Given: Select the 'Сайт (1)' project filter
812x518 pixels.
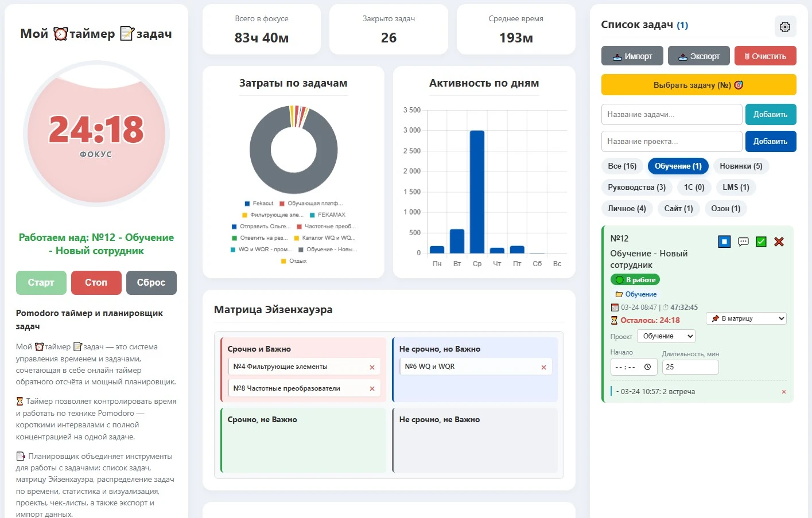Looking at the screenshot, I should 679,209.
